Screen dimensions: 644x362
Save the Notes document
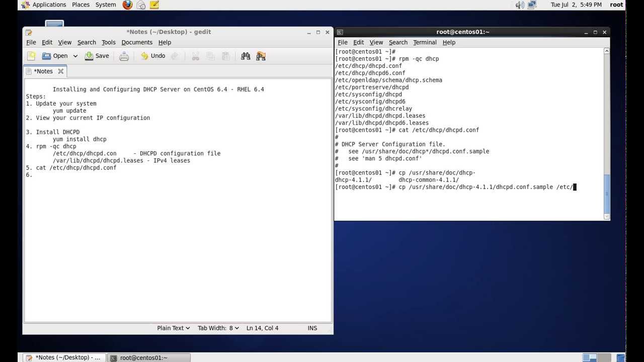pos(97,56)
